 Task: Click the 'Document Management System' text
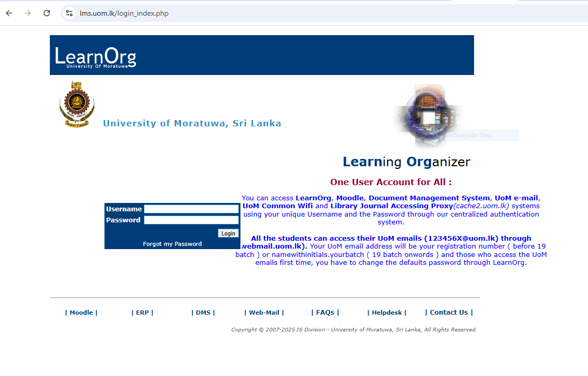pos(429,198)
